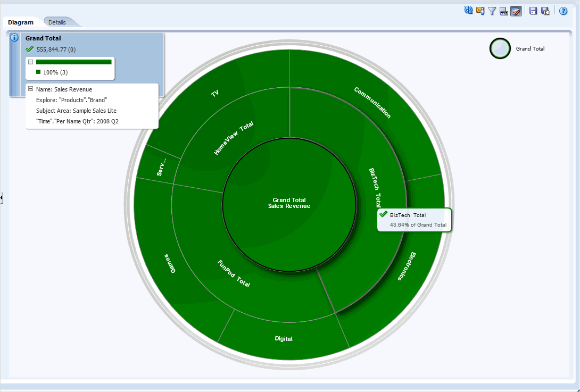Open the contact owner envelope icon
580x392 pixels.
tap(480, 11)
